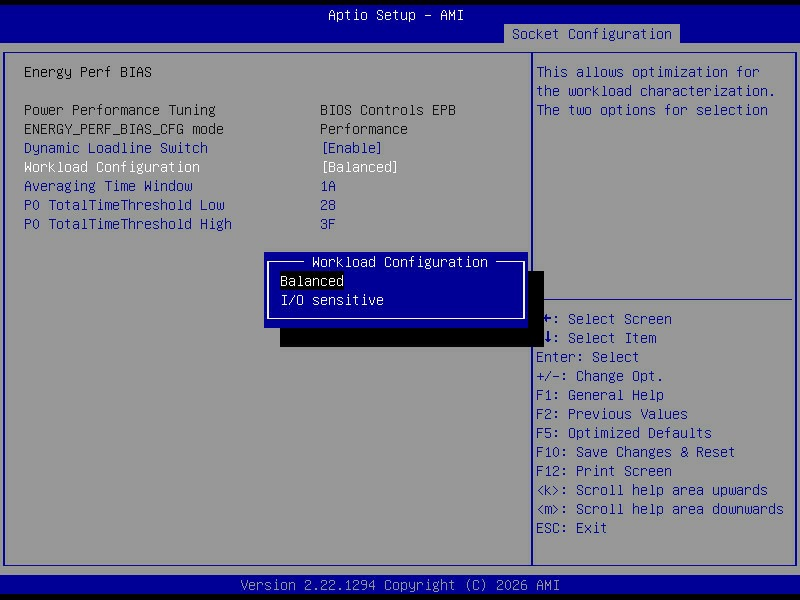Click the Averaging Time Window value 1A
Viewport: 800px width, 600px height.
tap(328, 186)
